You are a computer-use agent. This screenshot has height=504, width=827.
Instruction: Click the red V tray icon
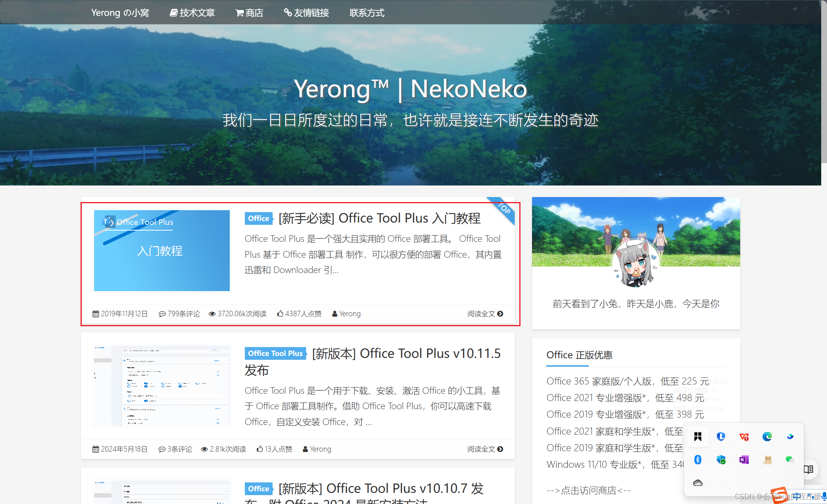coord(744,437)
